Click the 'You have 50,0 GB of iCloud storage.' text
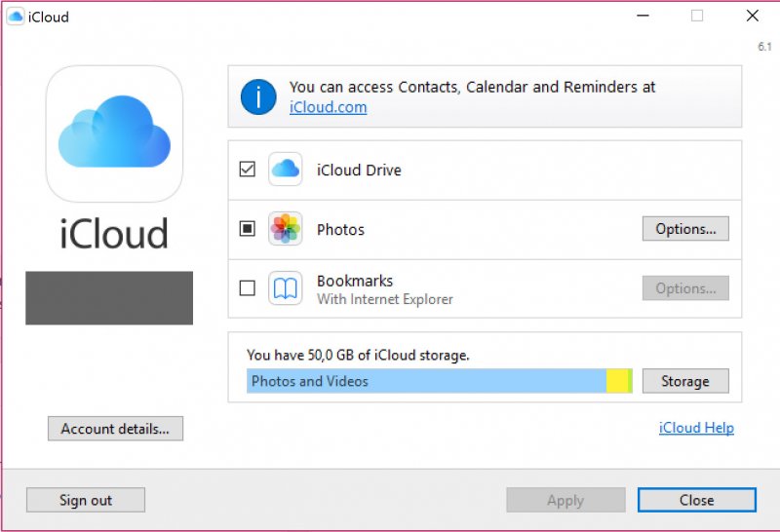 [x=358, y=355]
